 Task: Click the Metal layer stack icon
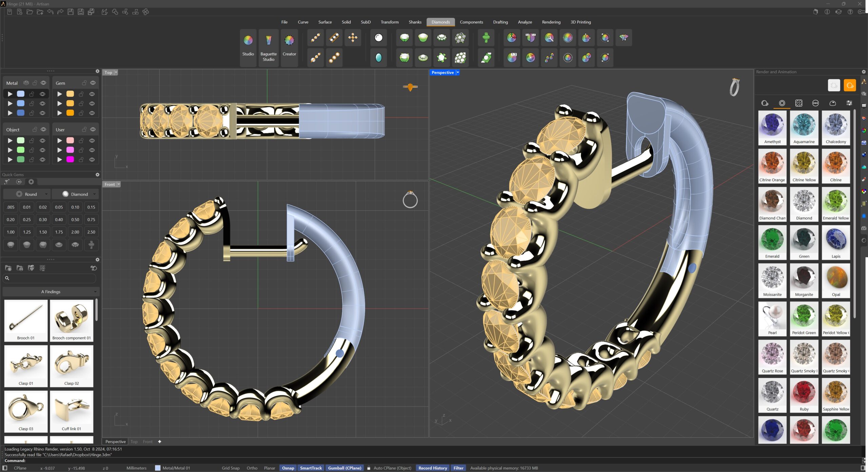pos(26,83)
